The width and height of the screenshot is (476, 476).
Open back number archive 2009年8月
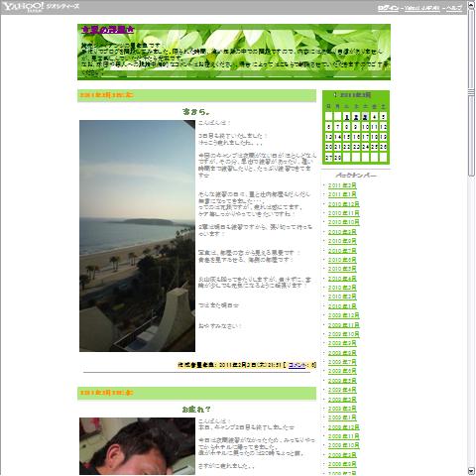pos(342,353)
